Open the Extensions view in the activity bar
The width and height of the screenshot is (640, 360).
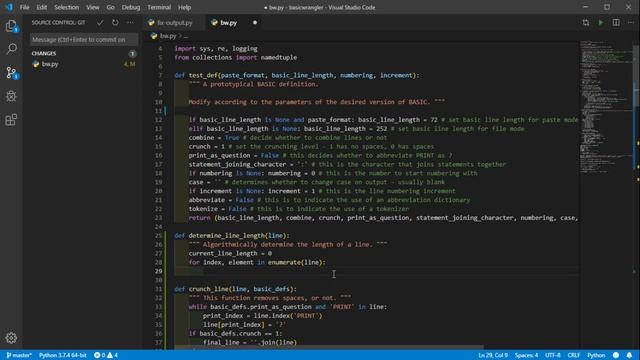[11, 120]
